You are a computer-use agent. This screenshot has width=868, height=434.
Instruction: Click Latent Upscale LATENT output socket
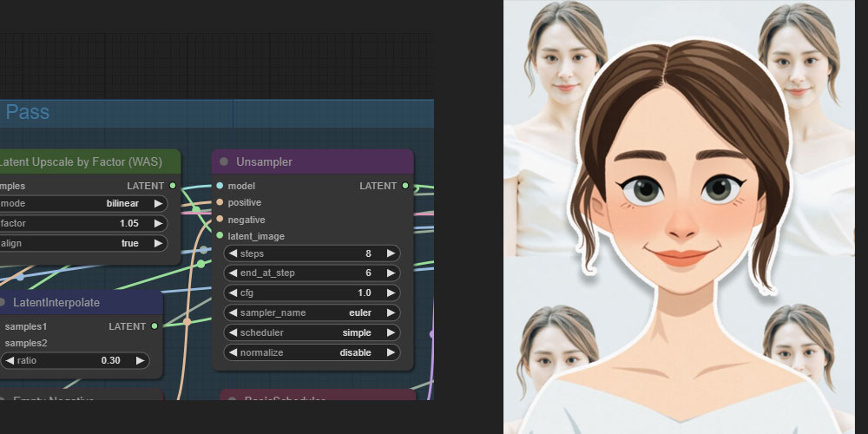173,186
